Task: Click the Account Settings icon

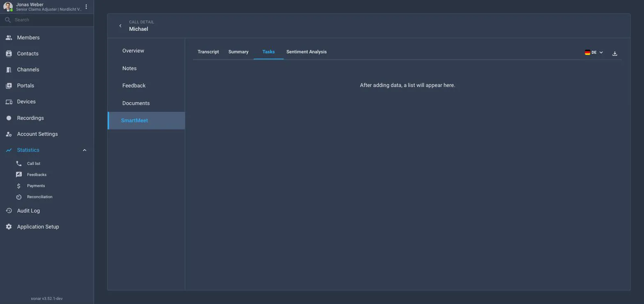Action: [9, 134]
